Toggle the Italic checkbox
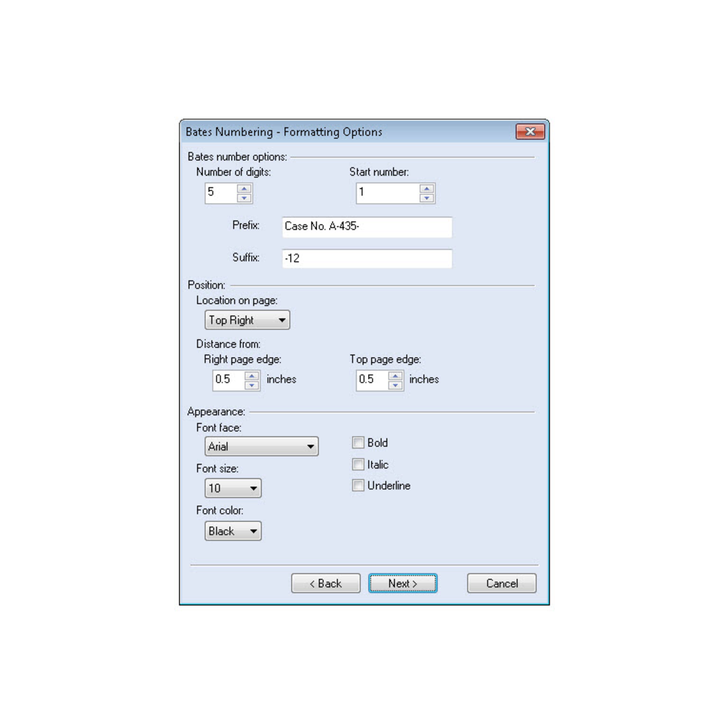Viewport: 728px width, 728px height. (358, 464)
